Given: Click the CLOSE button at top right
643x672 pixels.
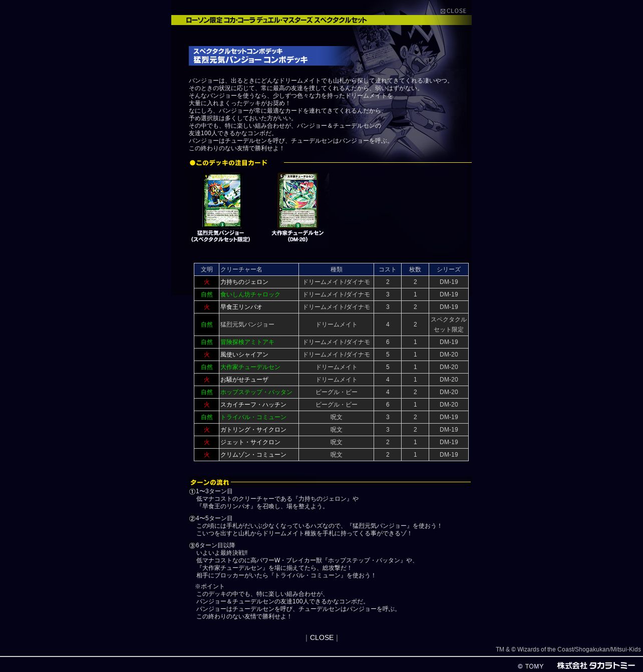Looking at the screenshot, I should 453,11.
